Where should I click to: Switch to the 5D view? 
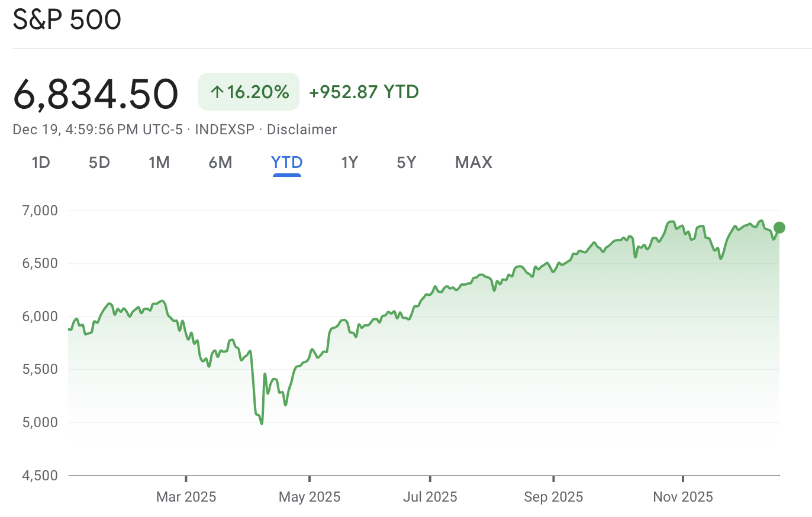[99, 162]
